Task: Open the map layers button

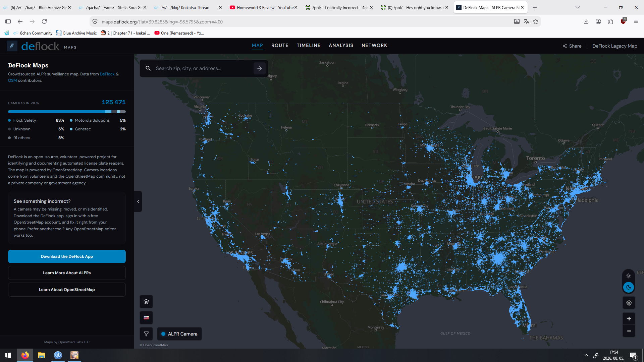Action: tap(146, 302)
